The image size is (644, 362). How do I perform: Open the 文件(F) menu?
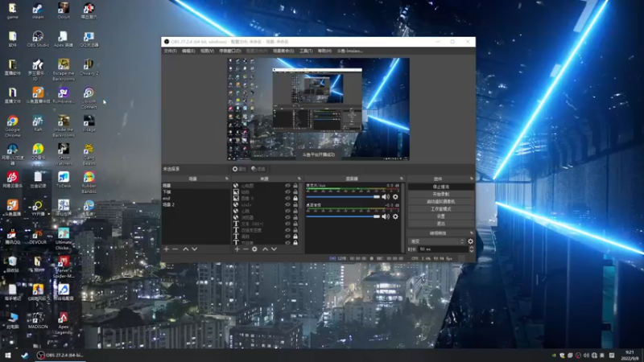coord(170,51)
